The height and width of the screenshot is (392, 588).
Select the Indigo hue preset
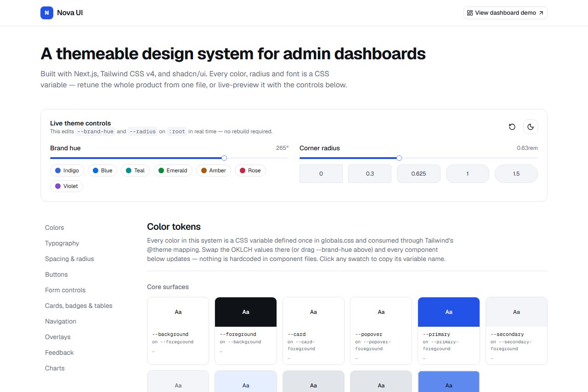(x=67, y=170)
